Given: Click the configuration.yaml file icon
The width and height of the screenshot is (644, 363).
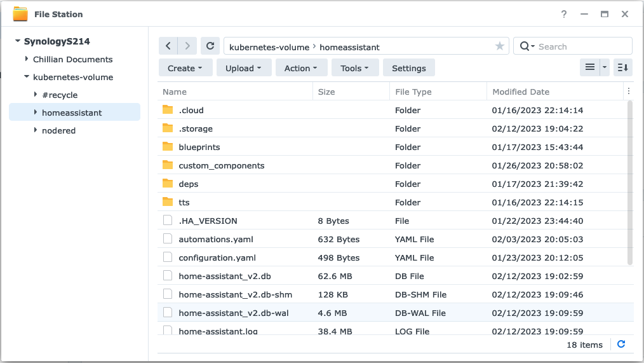Looking at the screenshot, I should 168,257.
